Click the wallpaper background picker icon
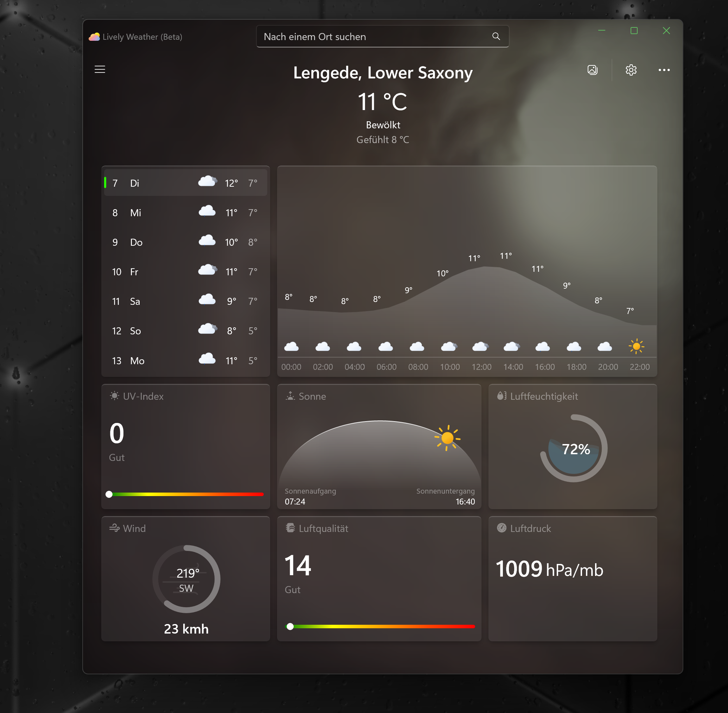Screen dimensions: 728x713 pyautogui.click(x=592, y=70)
